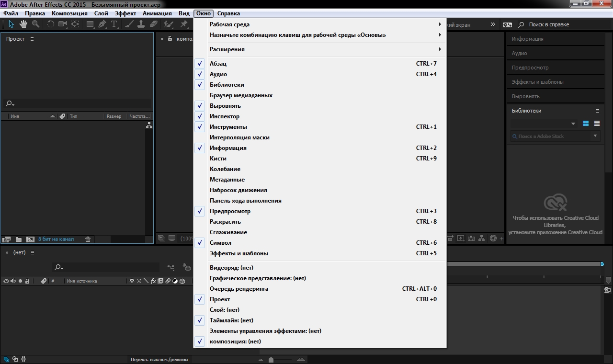Click the 8 бит на канал color depth
Image resolution: width=613 pixels, height=364 pixels.
point(56,239)
